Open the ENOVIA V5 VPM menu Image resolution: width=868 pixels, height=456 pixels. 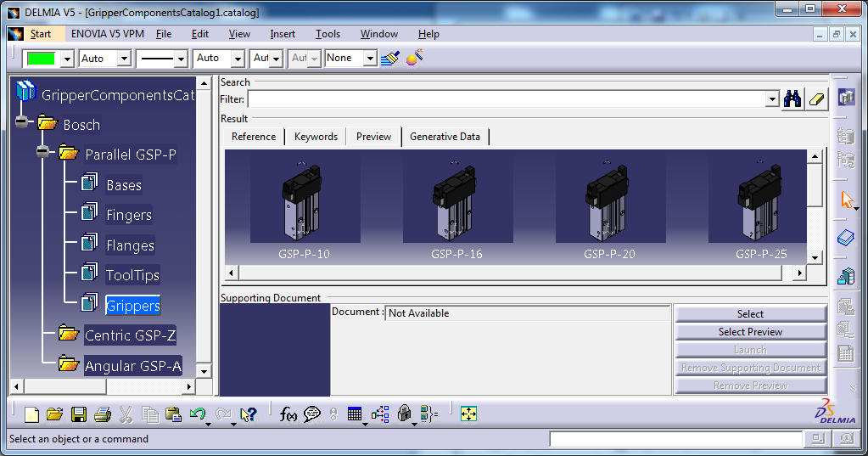tap(108, 34)
